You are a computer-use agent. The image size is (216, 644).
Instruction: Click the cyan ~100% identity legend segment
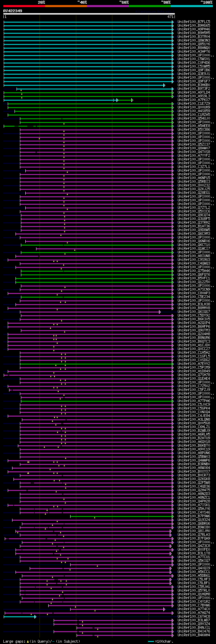tap(192, 6)
